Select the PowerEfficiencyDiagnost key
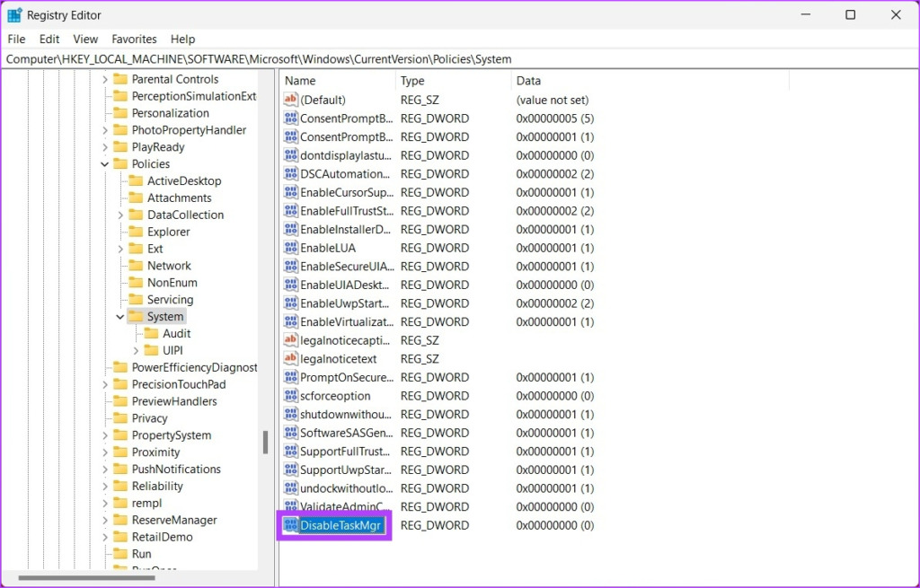 click(x=194, y=367)
